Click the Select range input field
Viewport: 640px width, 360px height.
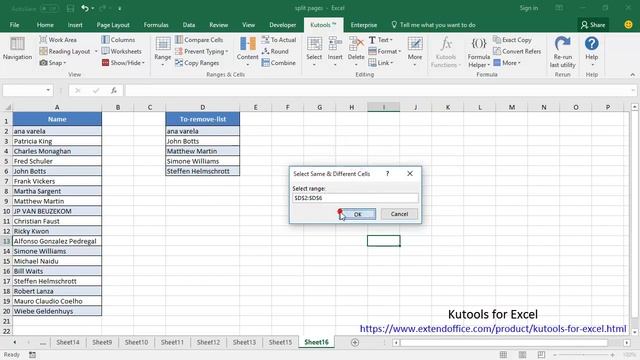pos(355,198)
